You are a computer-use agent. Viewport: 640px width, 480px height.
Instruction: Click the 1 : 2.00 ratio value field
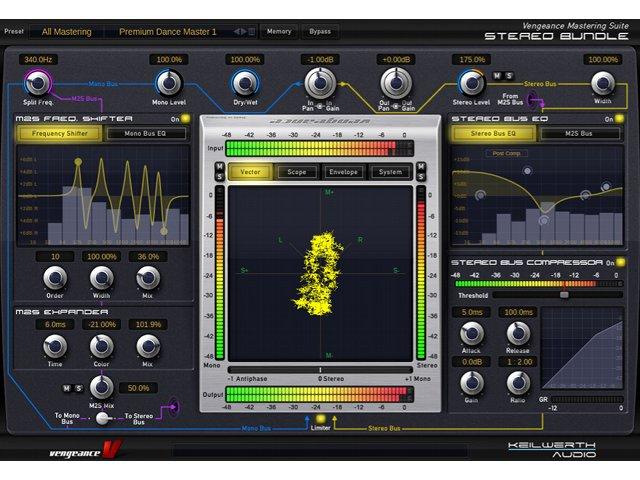(x=518, y=362)
